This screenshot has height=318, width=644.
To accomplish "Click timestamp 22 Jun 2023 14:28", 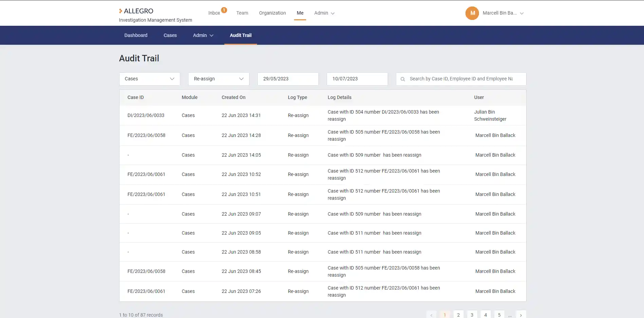I will pos(241,136).
